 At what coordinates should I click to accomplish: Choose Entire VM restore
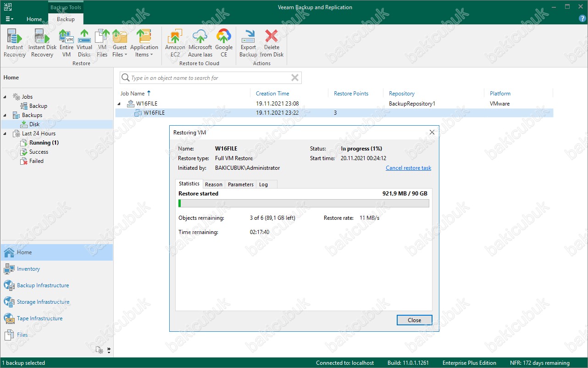(x=67, y=44)
